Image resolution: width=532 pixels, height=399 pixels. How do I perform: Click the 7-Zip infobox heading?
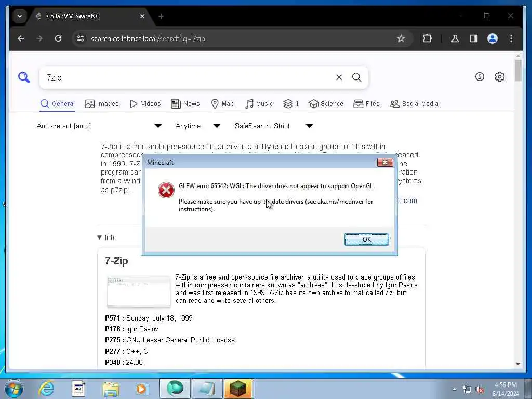[116, 261]
